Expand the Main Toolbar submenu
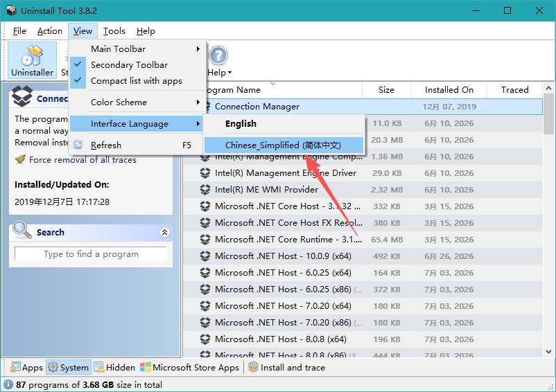556x392 pixels. [x=137, y=49]
